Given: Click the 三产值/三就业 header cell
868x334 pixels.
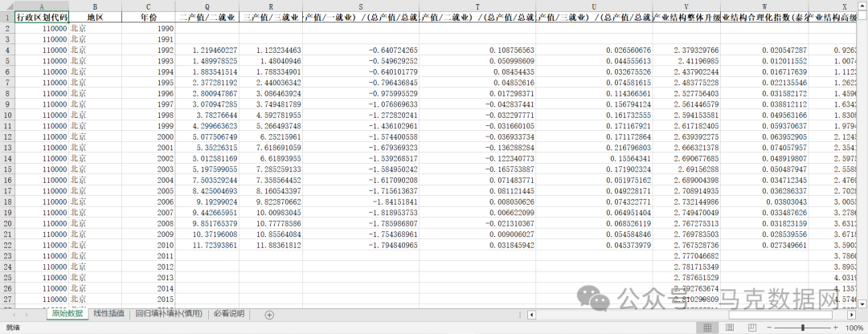Looking at the screenshot, I should (x=271, y=17).
